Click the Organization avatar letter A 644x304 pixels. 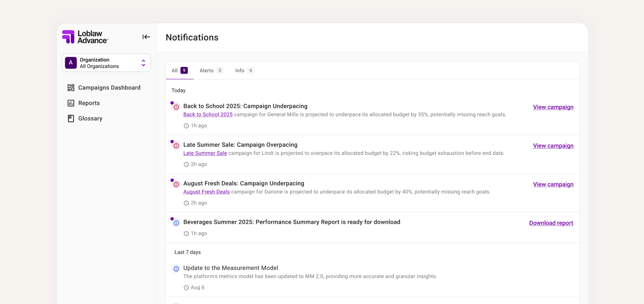coord(71,63)
